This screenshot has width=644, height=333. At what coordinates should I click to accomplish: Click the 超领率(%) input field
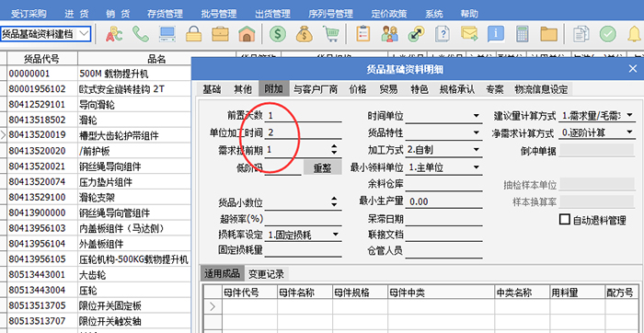coord(303,218)
